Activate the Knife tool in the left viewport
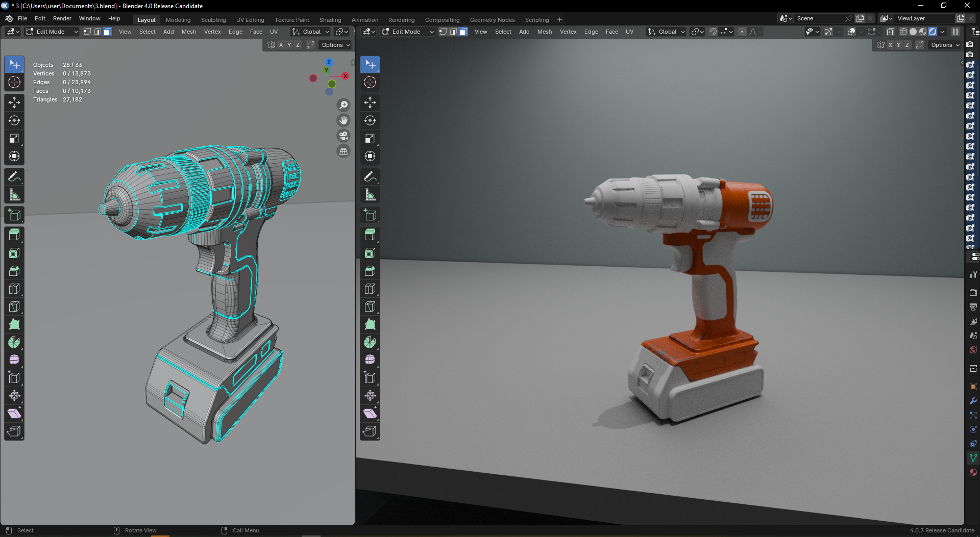The width and height of the screenshot is (980, 537). point(14,306)
